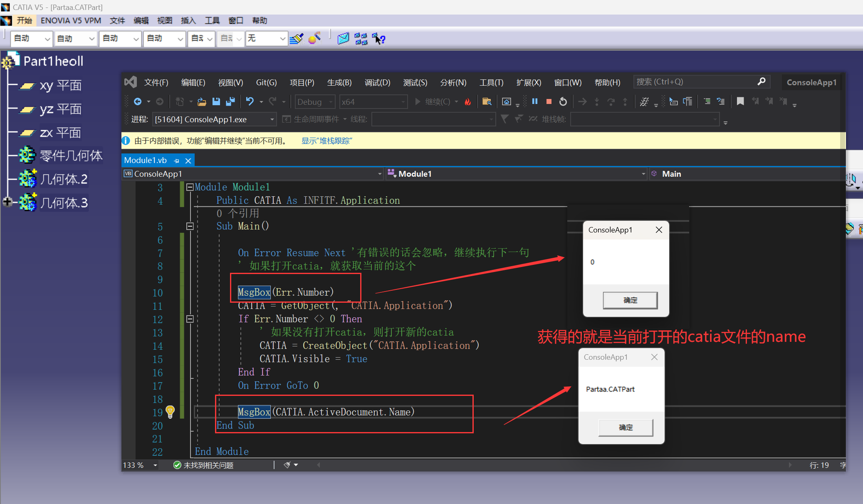Click the pin icon on Module1.vb tab
The width and height of the screenshot is (863, 504).
pyautogui.click(x=177, y=161)
